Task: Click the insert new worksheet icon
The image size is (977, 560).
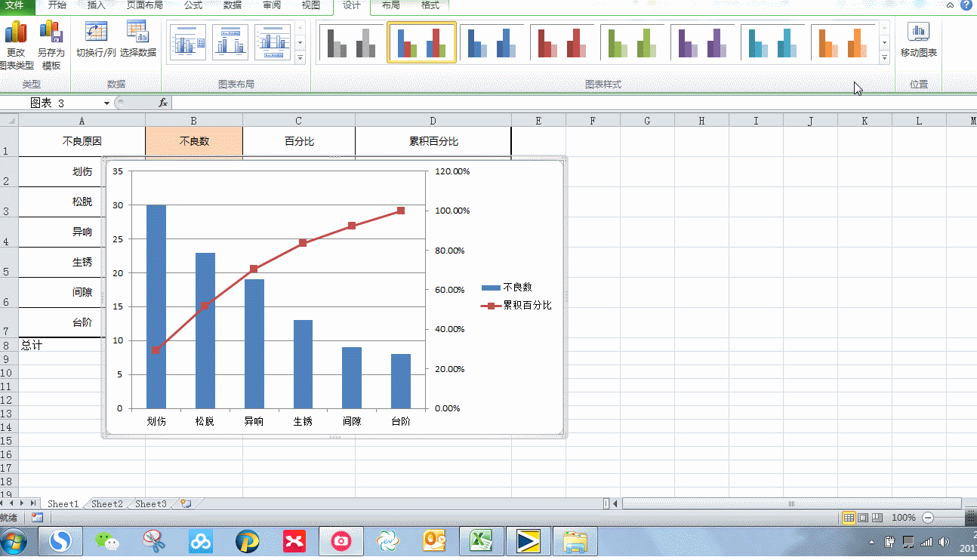Action: pos(185,503)
